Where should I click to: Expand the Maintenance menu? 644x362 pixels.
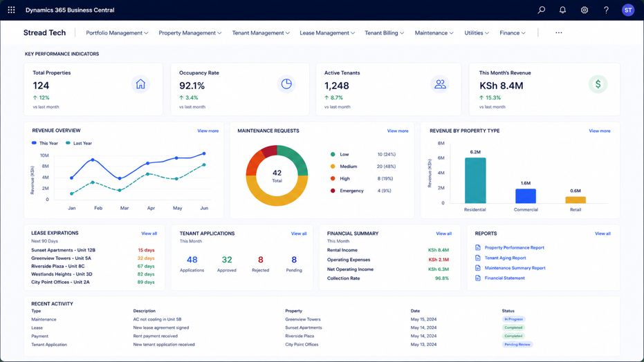coord(434,32)
